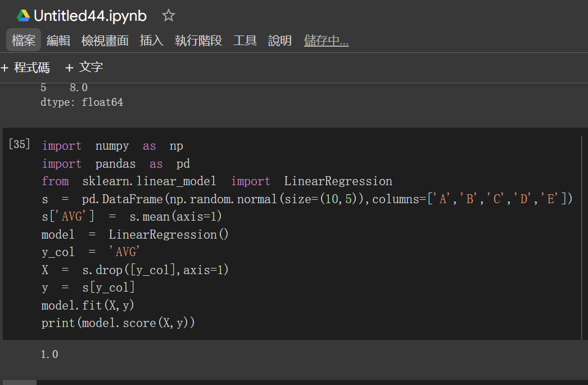Viewport: 588px width, 385px height.
Task: Click in the model.fit(X,y) code line
Action: pyautogui.click(x=88, y=305)
